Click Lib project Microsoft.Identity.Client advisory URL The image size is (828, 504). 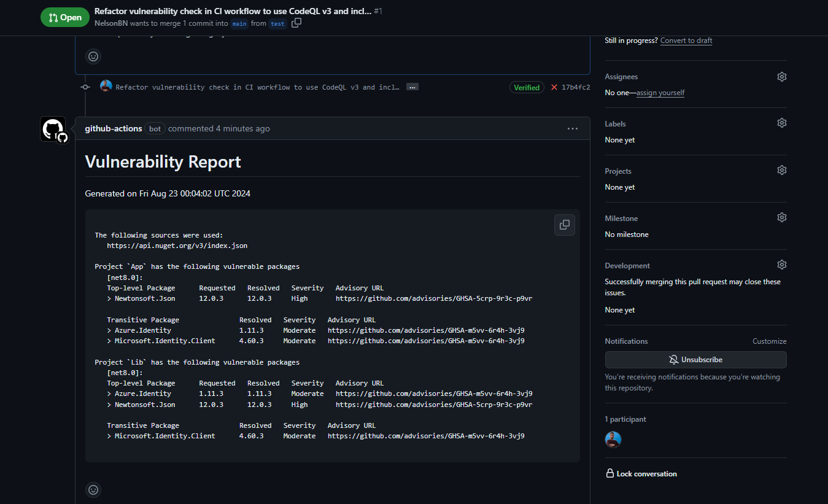[x=426, y=436]
